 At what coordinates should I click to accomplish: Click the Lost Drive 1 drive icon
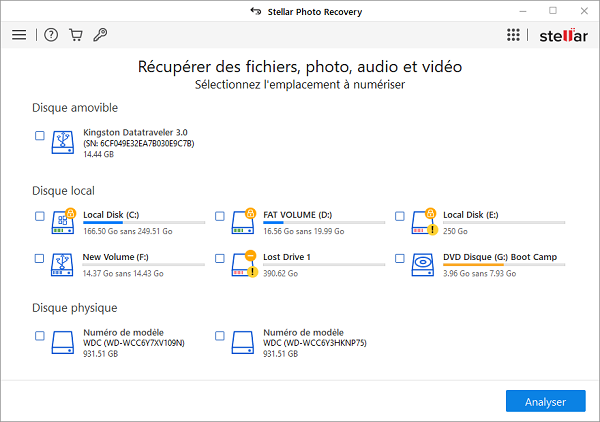point(243,264)
